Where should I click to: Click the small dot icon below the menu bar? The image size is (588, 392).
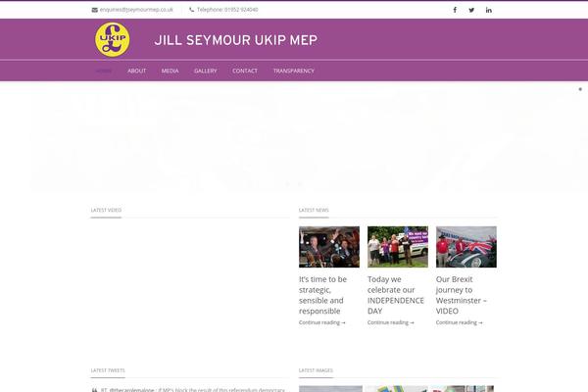(580, 89)
